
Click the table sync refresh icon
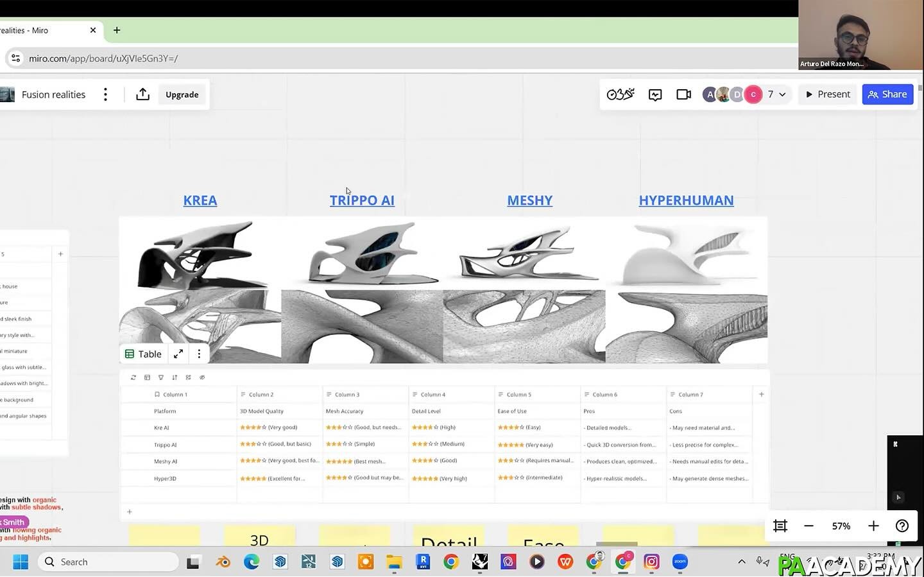click(133, 377)
